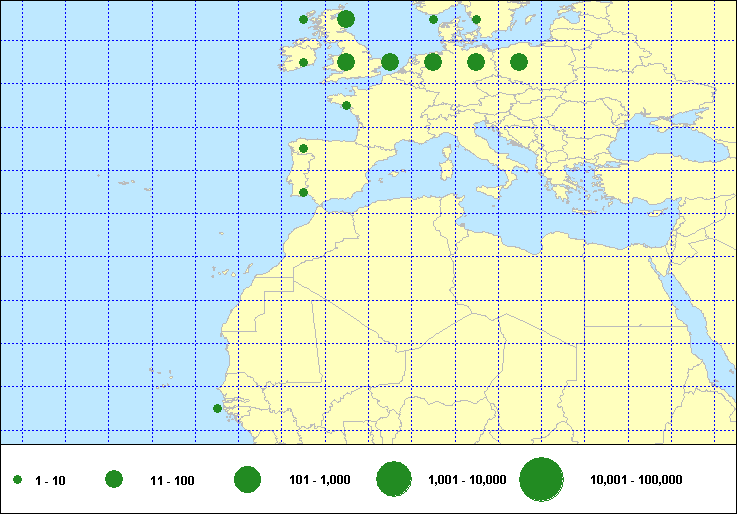The image size is (737, 514).
Task: Select the small dot on Brittany, France
Action: click(x=346, y=105)
